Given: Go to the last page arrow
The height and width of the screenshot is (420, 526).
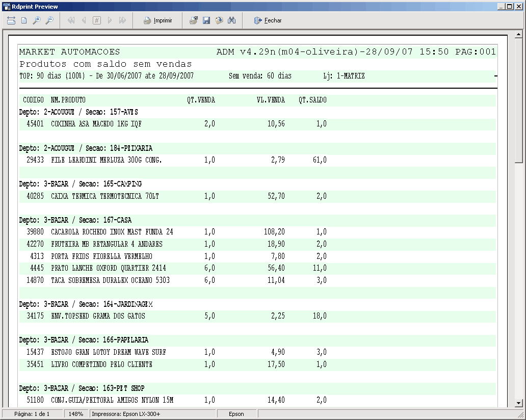Looking at the screenshot, I should click(122, 20).
